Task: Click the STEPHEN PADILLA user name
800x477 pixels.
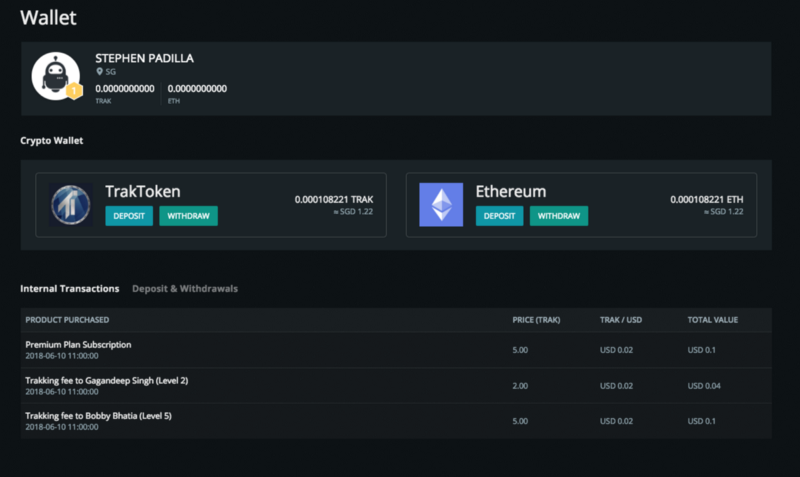Action: point(144,58)
